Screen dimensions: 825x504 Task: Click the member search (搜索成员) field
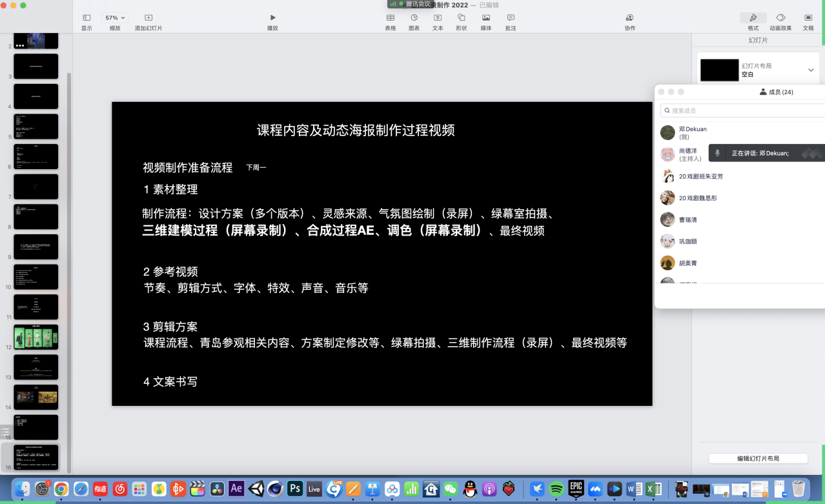click(742, 110)
